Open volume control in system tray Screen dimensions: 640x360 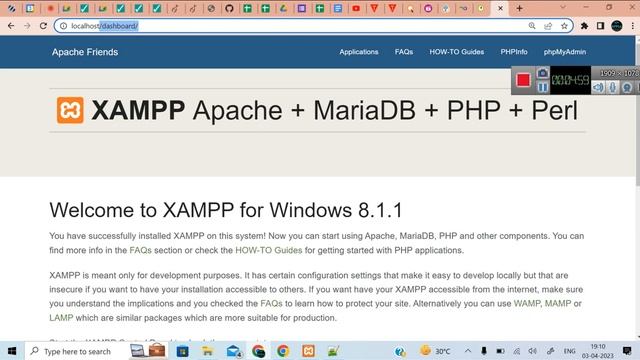pyautogui.click(x=533, y=351)
